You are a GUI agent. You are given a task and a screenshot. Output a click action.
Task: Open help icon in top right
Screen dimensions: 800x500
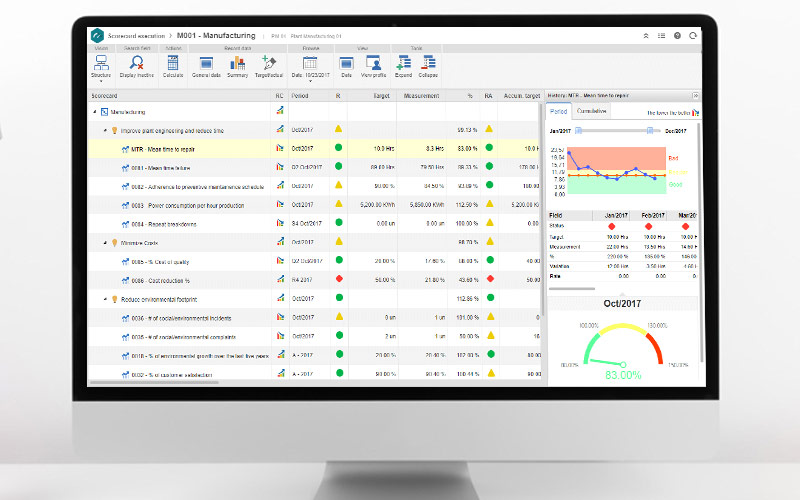pos(677,35)
